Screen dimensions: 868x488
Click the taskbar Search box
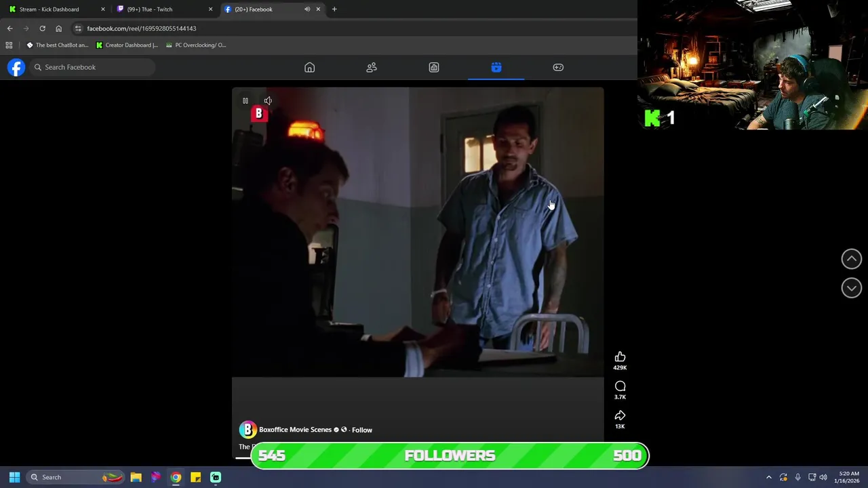(76, 477)
